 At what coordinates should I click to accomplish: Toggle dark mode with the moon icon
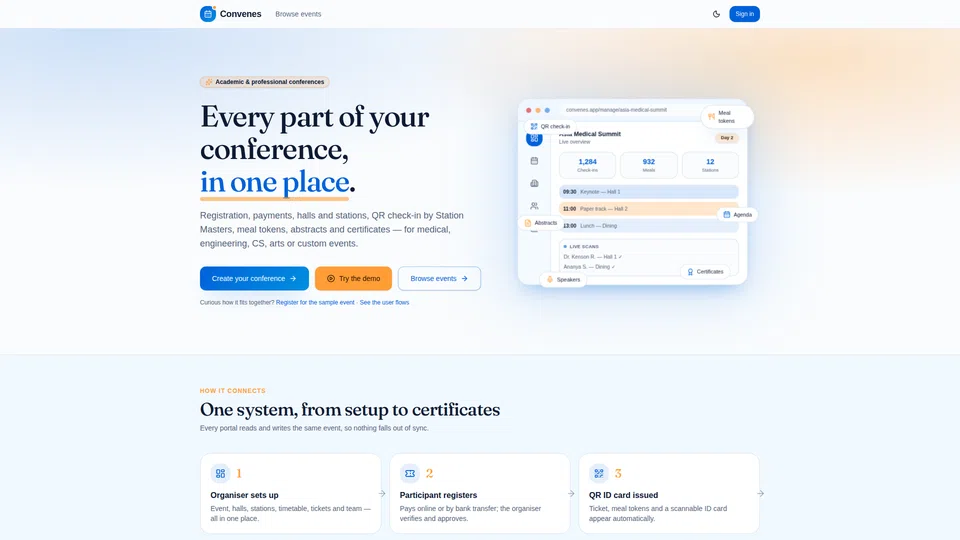pyautogui.click(x=716, y=14)
